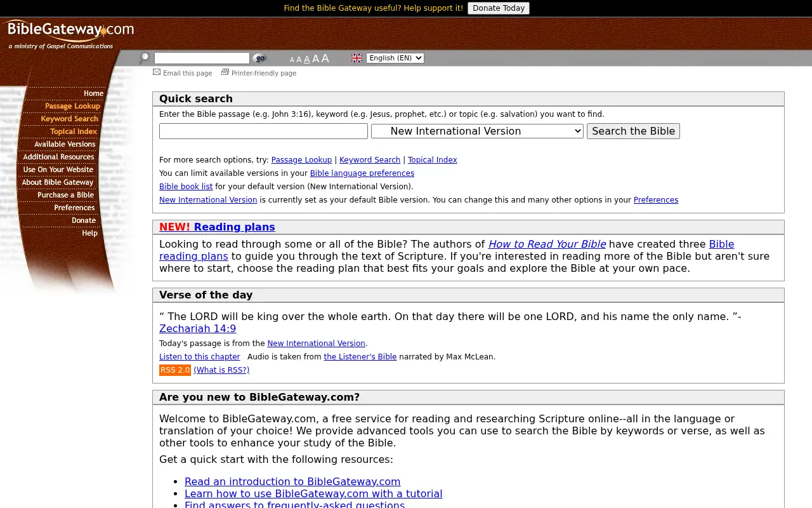The height and width of the screenshot is (508, 812).
Task: Open Help in the sidebar menu
Action: pyautogui.click(x=90, y=233)
